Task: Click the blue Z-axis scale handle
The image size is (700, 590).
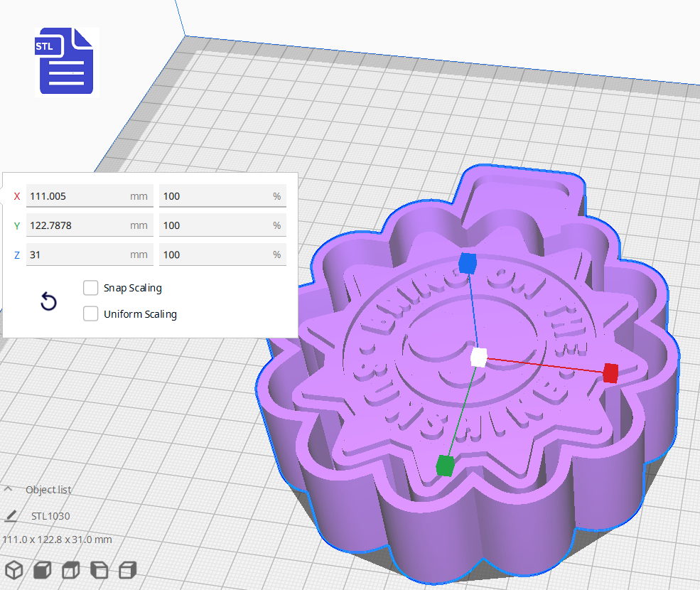Action: (468, 262)
